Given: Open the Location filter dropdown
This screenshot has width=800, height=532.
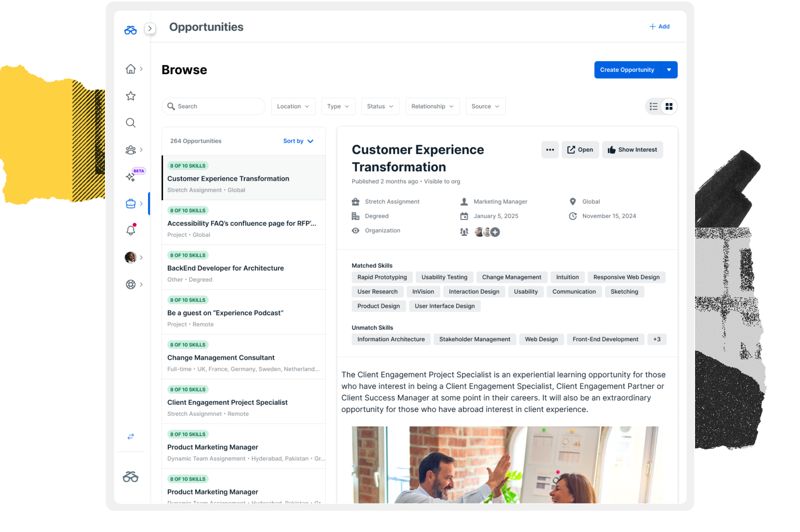Looking at the screenshot, I should (x=293, y=106).
